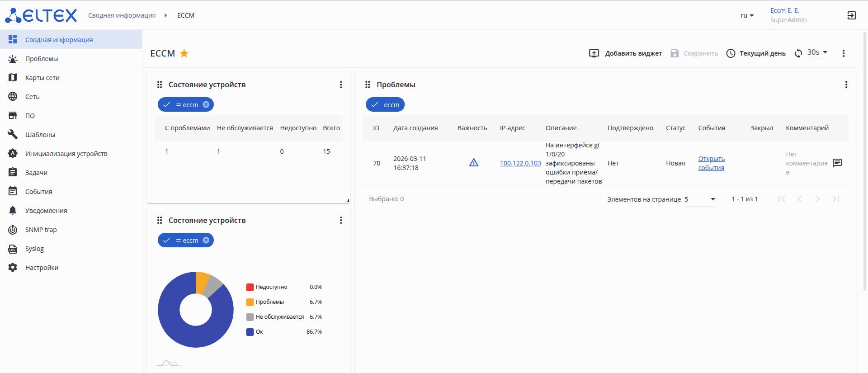Expand the items per page dropdown
868x373 pixels.
pyautogui.click(x=700, y=199)
